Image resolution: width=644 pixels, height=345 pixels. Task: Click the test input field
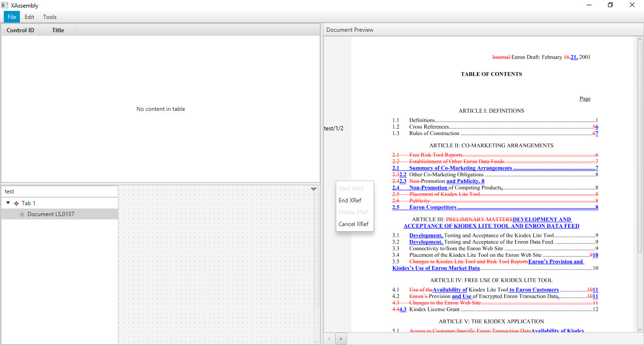click(59, 191)
